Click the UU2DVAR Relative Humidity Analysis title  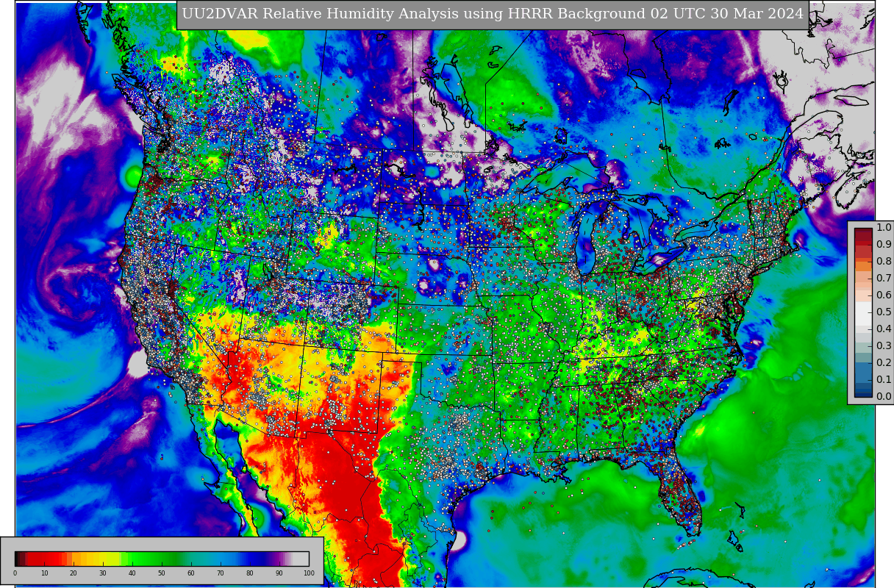(x=493, y=14)
